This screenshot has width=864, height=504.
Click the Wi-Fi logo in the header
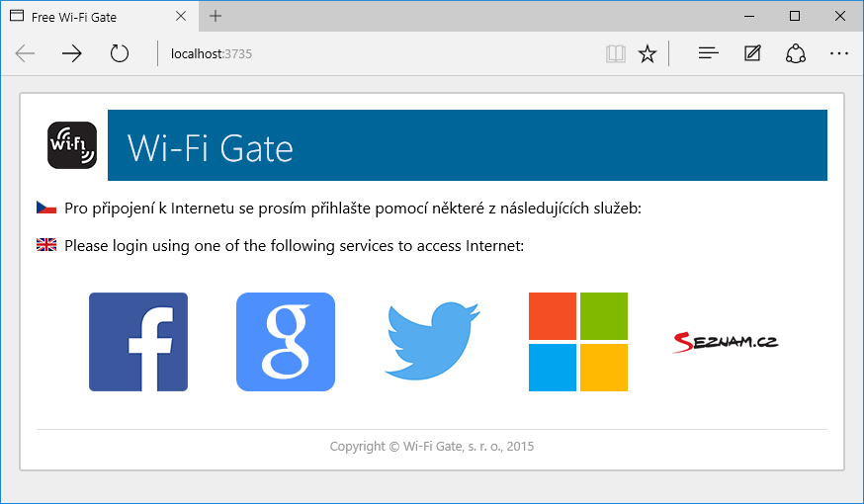pos(72,145)
